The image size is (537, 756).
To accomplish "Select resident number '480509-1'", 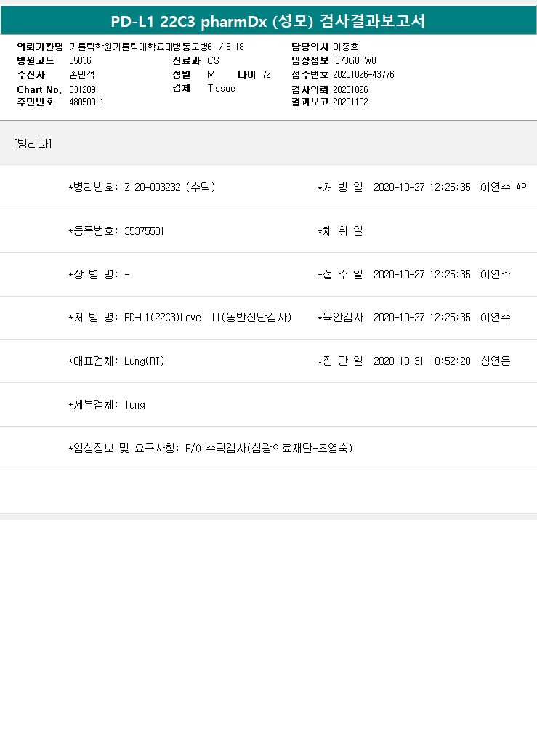I will (86, 102).
